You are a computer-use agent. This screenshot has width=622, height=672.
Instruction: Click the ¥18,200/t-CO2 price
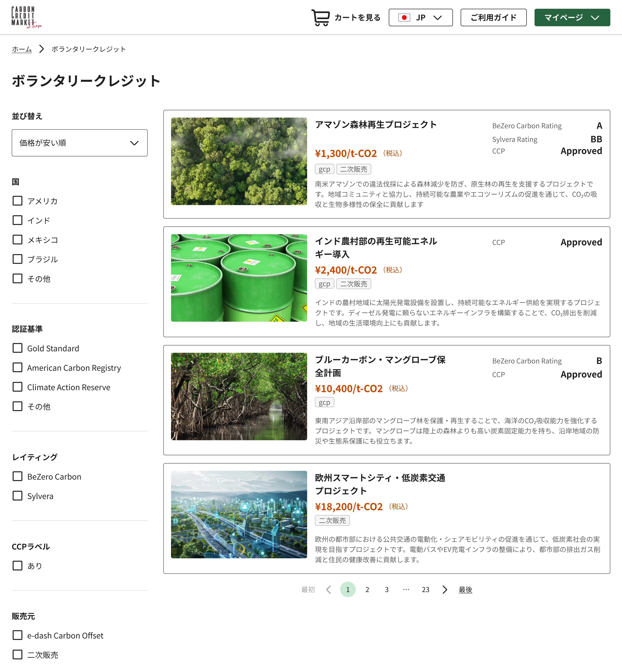pyautogui.click(x=349, y=507)
